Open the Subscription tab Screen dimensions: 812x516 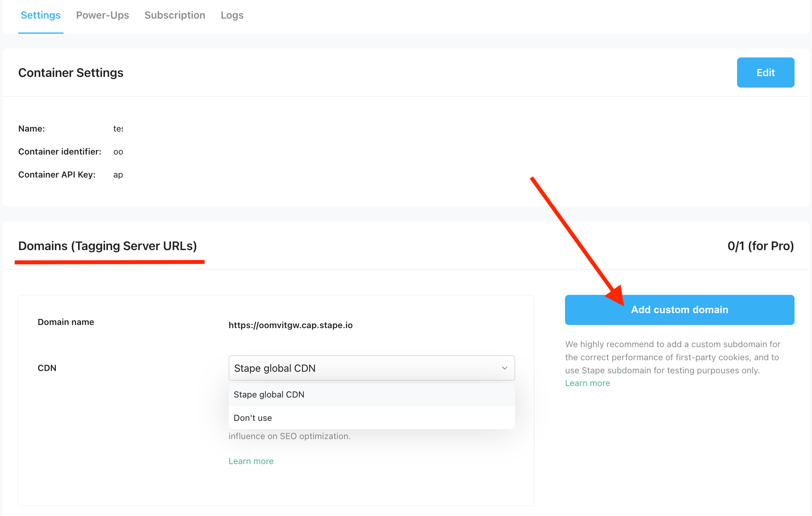(175, 15)
